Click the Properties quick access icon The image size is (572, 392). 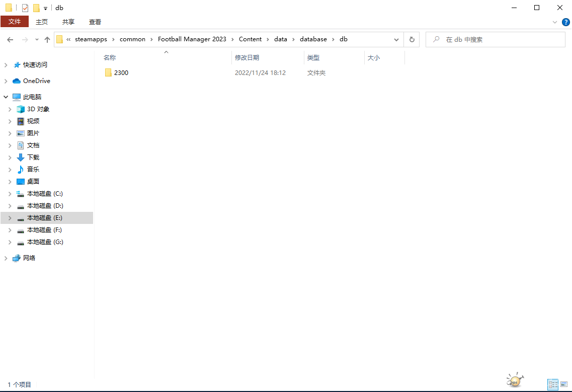[25, 8]
